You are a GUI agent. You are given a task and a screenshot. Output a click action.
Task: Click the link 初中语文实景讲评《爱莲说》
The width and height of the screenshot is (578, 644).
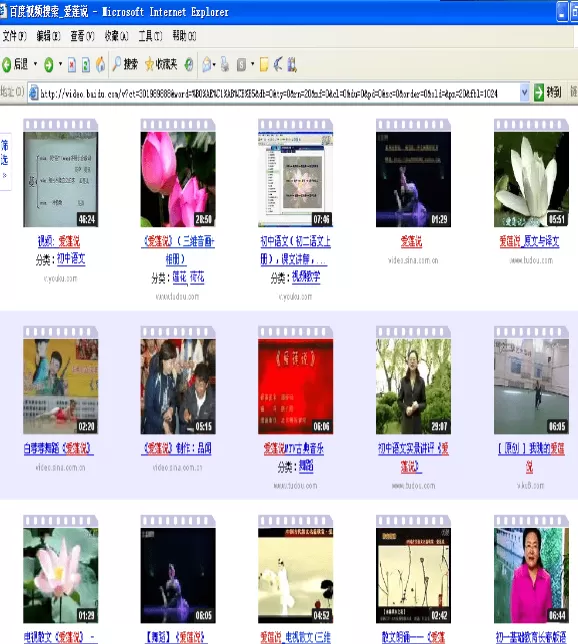coord(413,457)
